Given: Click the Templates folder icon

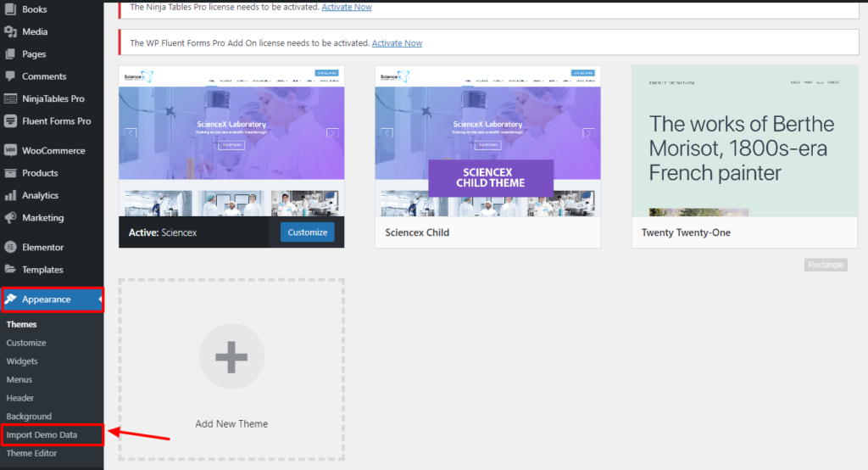Looking at the screenshot, I should [10, 270].
